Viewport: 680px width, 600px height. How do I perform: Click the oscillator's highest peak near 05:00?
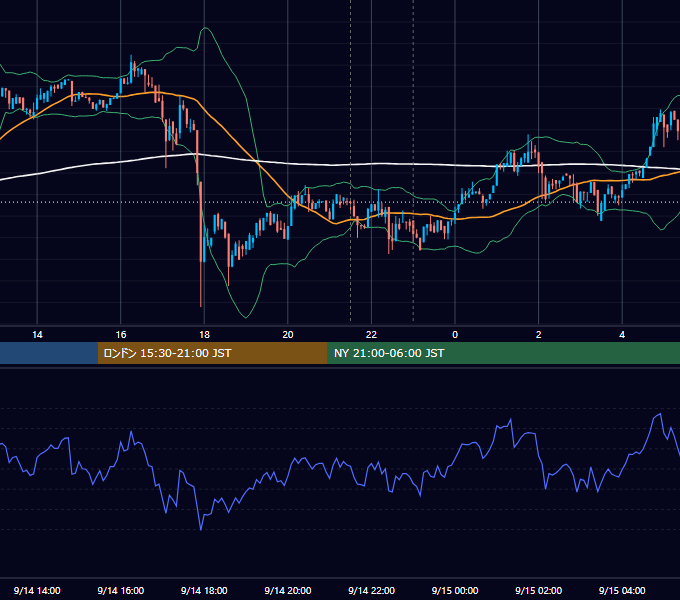tap(660, 414)
